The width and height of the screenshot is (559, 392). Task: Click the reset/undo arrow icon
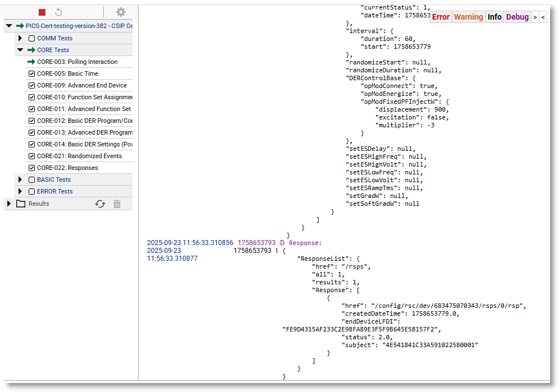[59, 12]
